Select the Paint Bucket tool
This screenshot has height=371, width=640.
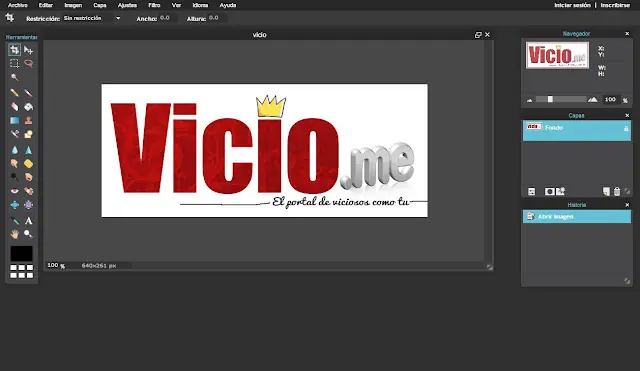[28, 107]
